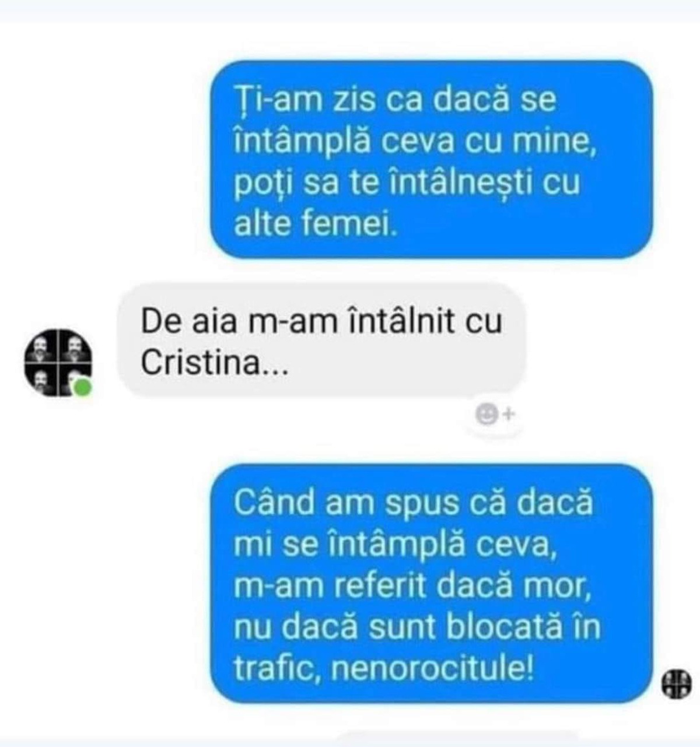Open the small seen-receipt avatar
Viewport: 700px width, 747px height.
tap(677, 683)
